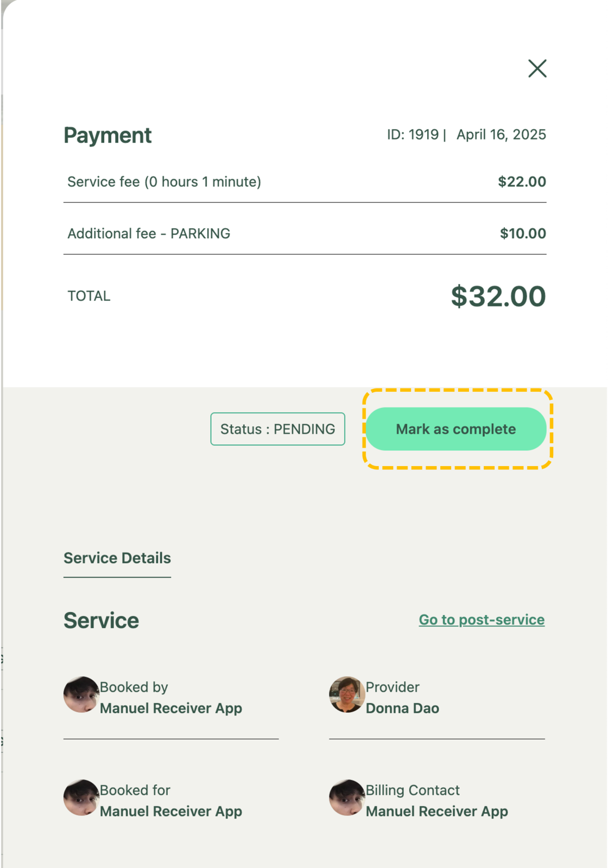
Task: Click the Billing Contact profile avatar
Action: coord(346,797)
